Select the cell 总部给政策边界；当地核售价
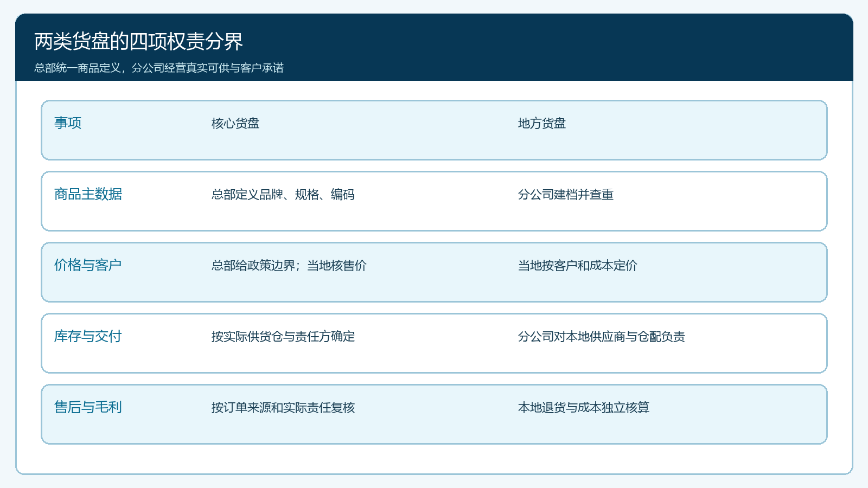 pyautogui.click(x=289, y=266)
